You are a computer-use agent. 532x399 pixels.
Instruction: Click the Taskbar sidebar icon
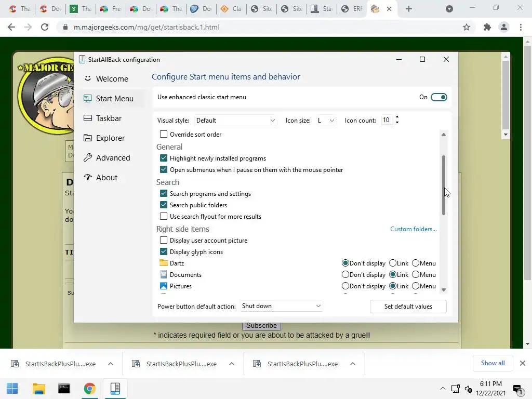click(x=87, y=118)
